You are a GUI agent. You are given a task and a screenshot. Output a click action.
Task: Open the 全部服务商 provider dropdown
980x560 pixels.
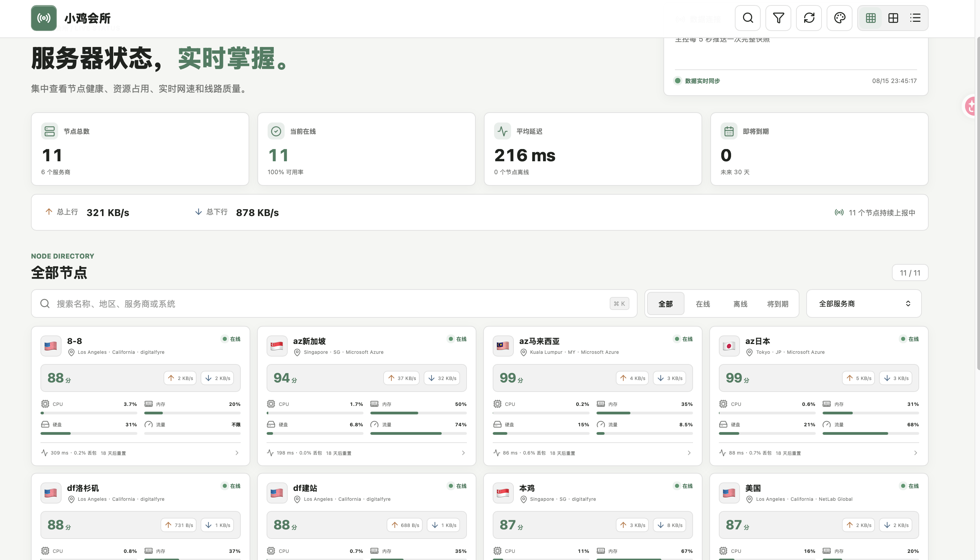(864, 303)
